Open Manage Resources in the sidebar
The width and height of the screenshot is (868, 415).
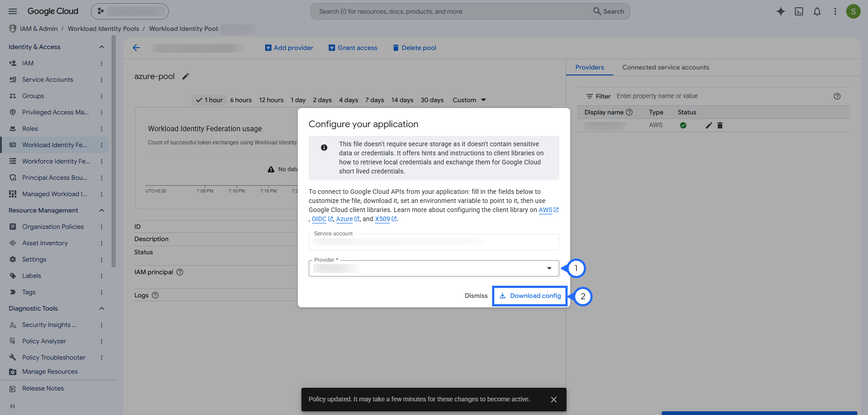point(50,371)
